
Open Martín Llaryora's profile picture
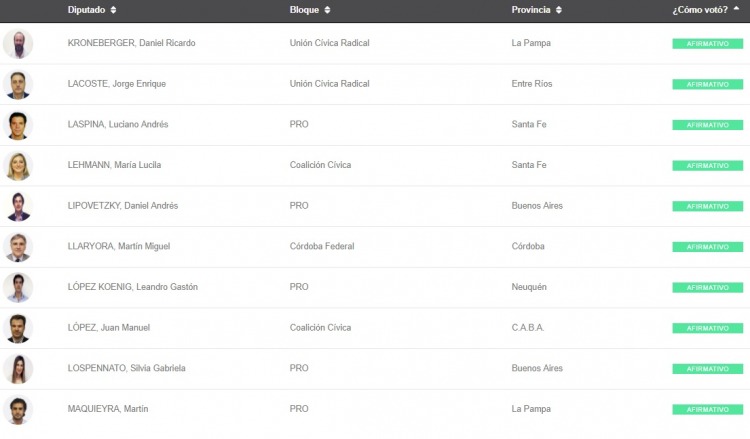tap(18, 247)
